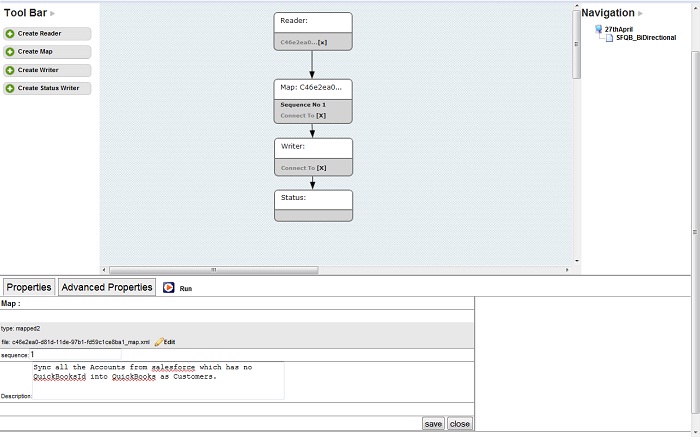Image resolution: width=700 pixels, height=437 pixels.
Task: Remove the Writer node connection with [X]
Action: pos(321,168)
